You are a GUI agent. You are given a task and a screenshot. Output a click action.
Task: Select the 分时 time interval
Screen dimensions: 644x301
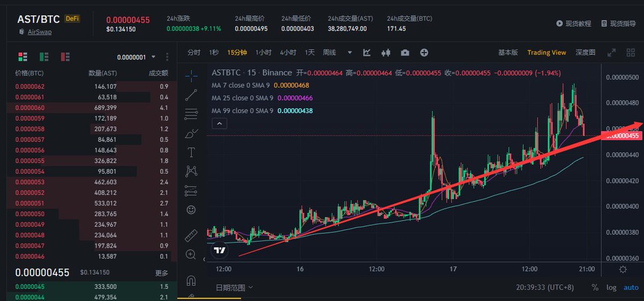point(194,53)
